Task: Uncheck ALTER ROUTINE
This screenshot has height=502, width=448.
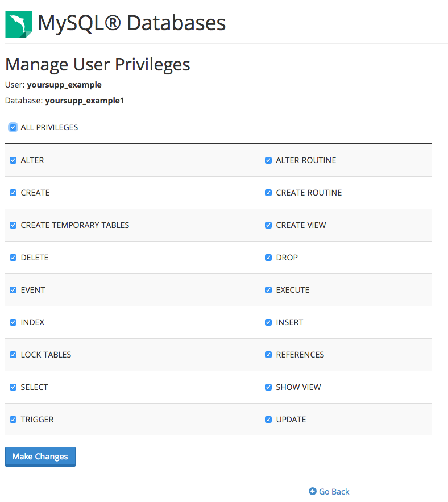Action: (268, 160)
